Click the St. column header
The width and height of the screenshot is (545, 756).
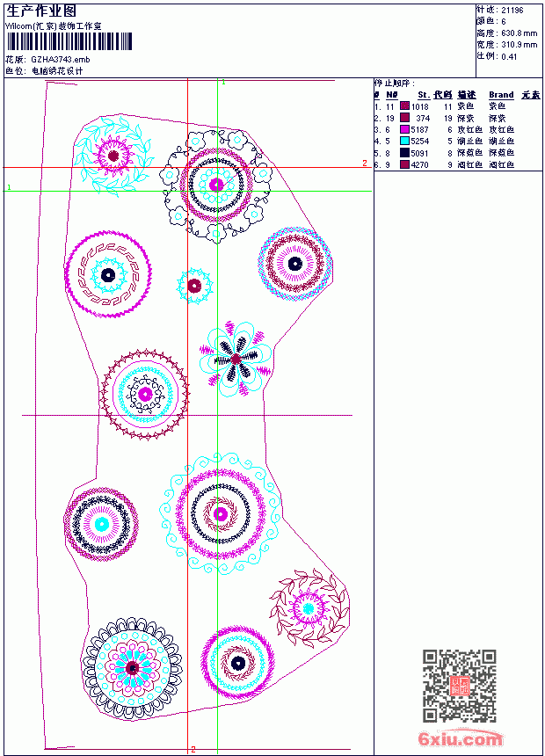point(424,95)
